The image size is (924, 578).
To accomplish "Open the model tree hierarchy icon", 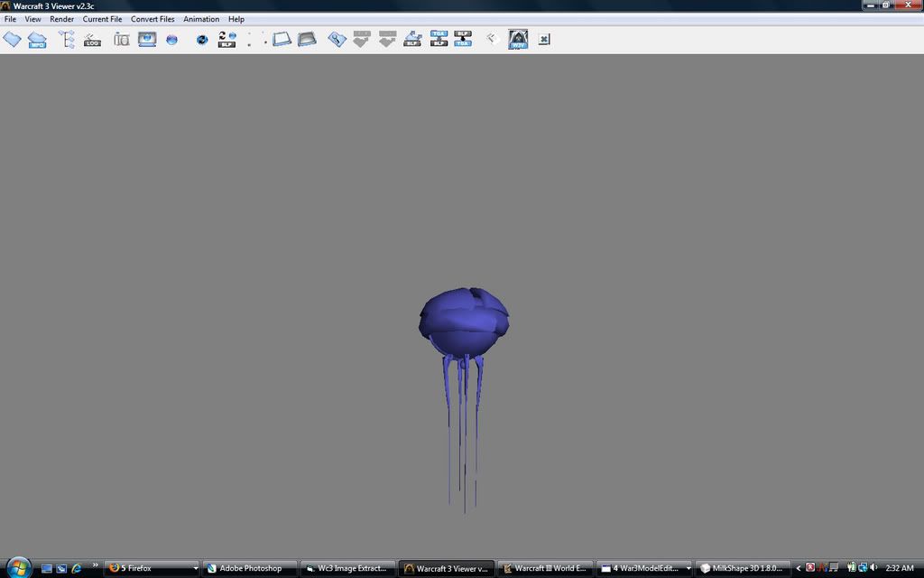I will coord(67,40).
